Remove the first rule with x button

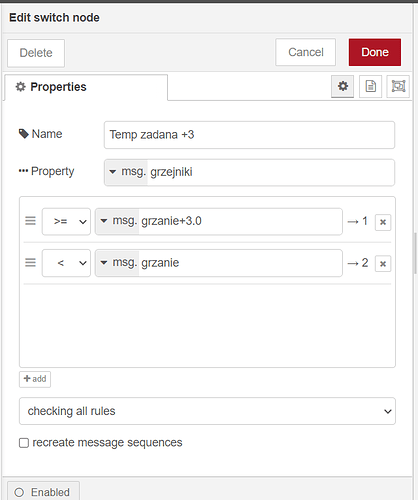click(383, 222)
